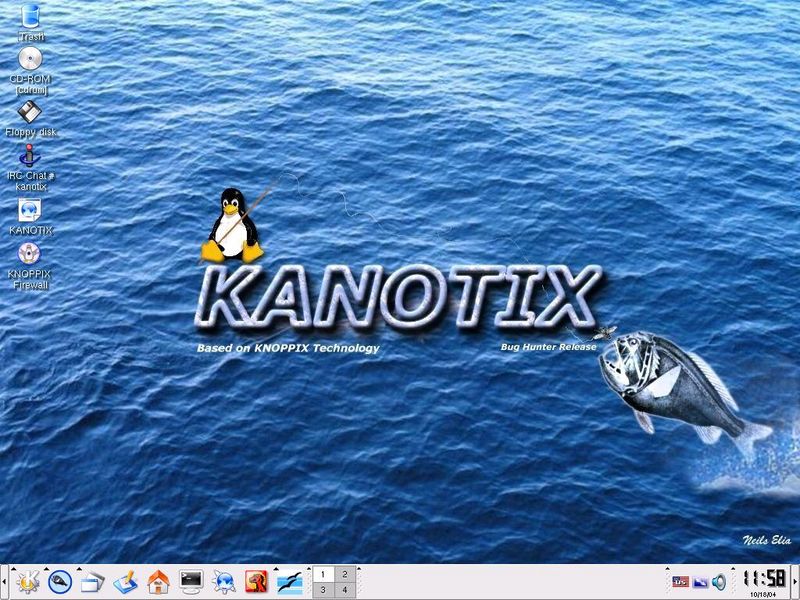Switch to virtual desktop 1 in pager
This screenshot has height=600, width=800.
click(x=323, y=574)
